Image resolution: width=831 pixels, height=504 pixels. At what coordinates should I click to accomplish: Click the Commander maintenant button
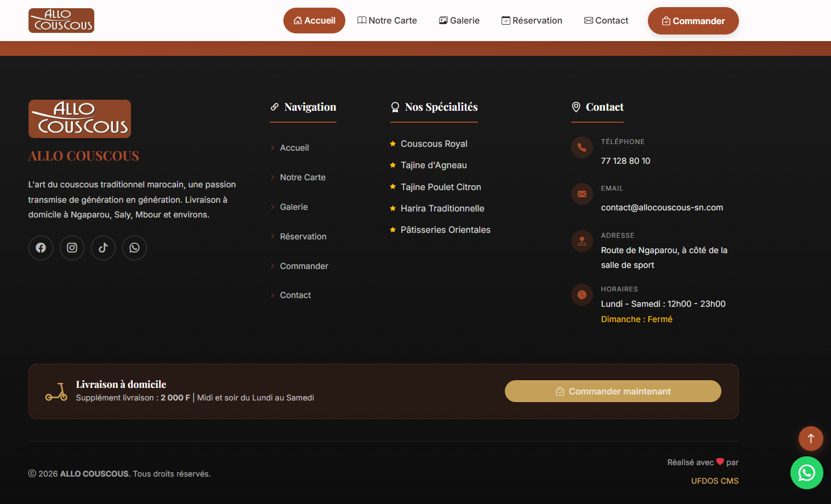pyautogui.click(x=612, y=391)
